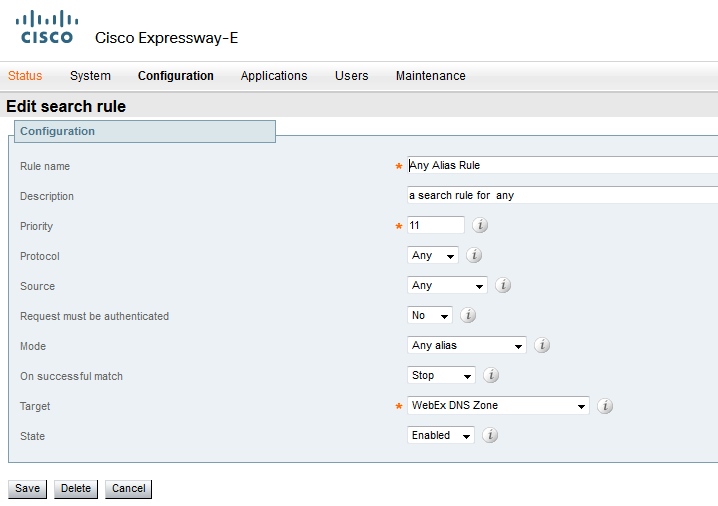Open the Configuration menu
Image resolution: width=718 pixels, height=506 pixels.
pyautogui.click(x=176, y=76)
